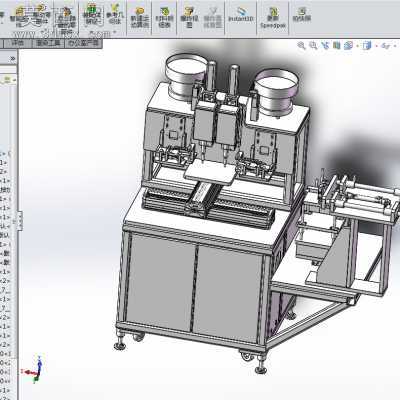This screenshot has height=400, width=400.
Task: Expand the View Orientation dropdown arrow
Action: 357,46
